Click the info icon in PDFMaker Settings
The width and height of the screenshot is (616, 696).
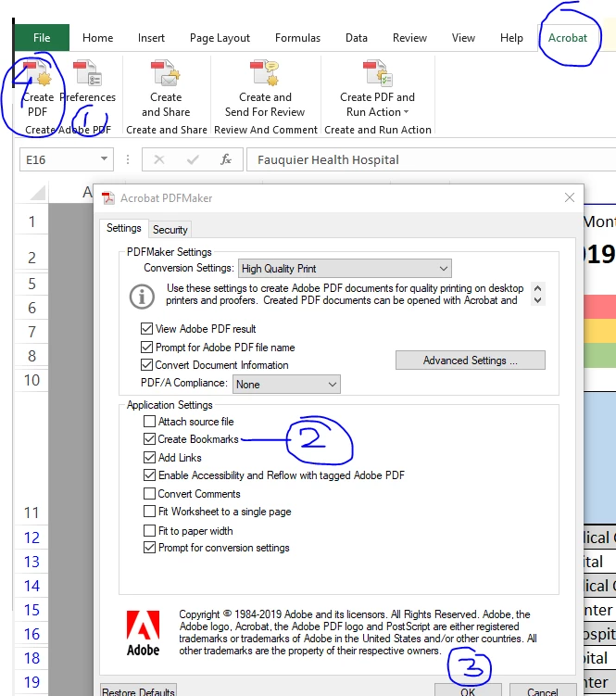[142, 296]
